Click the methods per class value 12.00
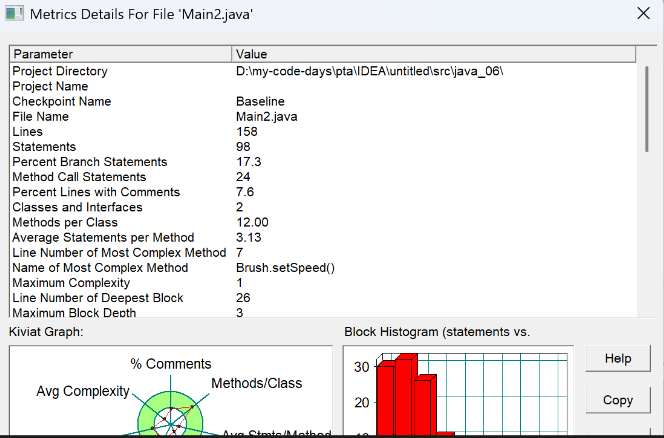 click(x=252, y=222)
